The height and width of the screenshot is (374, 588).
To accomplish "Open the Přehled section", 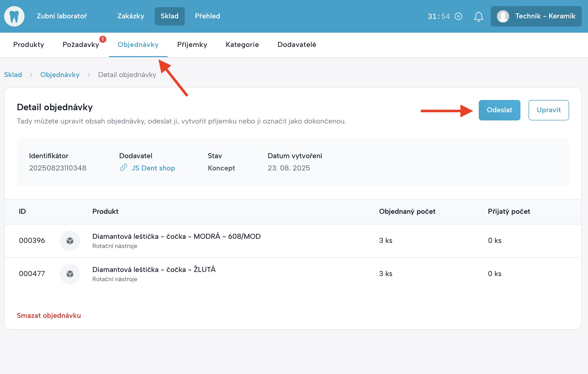I will pyautogui.click(x=207, y=16).
